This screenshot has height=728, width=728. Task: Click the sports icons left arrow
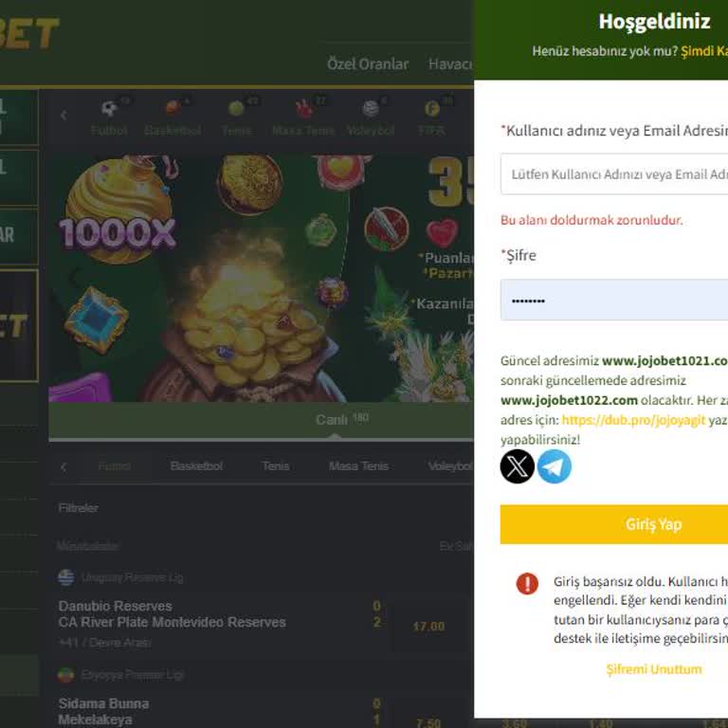pos(64,115)
